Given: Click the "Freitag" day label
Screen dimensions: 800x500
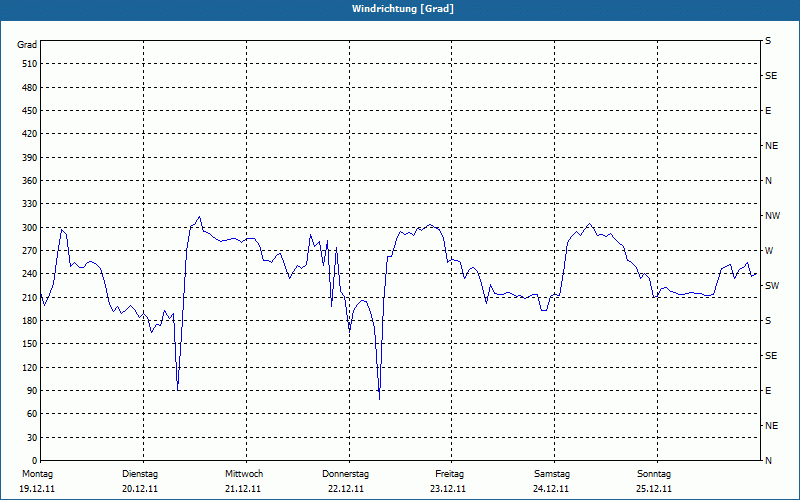Looking at the screenshot, I should coord(449,474).
